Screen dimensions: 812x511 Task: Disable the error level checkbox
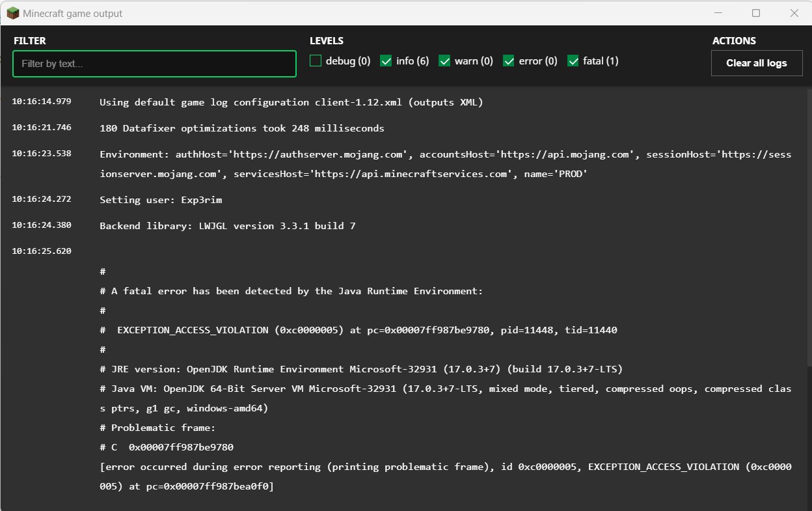[x=509, y=61]
